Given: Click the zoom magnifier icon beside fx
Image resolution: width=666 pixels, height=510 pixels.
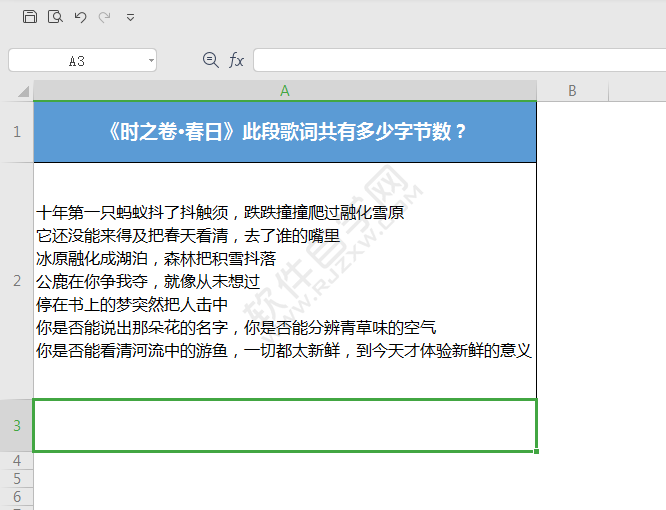Looking at the screenshot, I should [211, 60].
